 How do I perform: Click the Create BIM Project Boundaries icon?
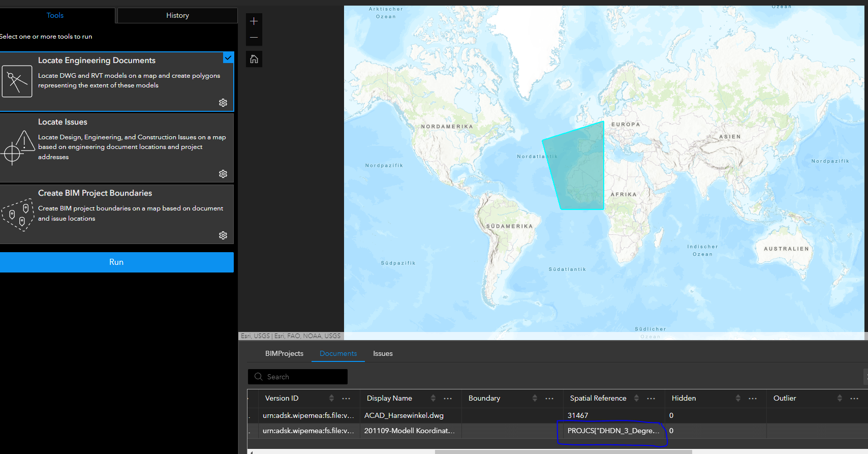coord(18,215)
